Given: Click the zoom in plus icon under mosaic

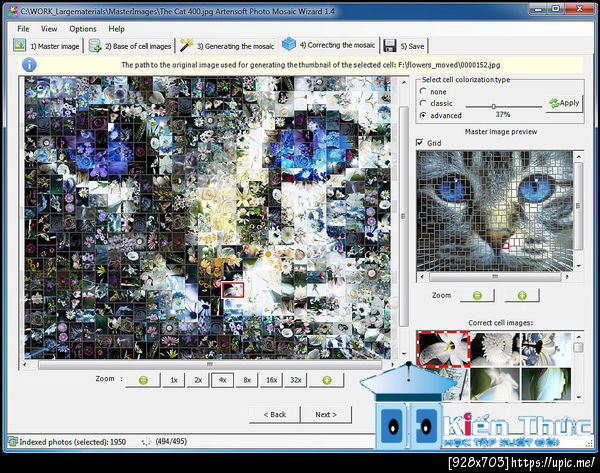Looking at the screenshot, I should pyautogui.click(x=326, y=380).
